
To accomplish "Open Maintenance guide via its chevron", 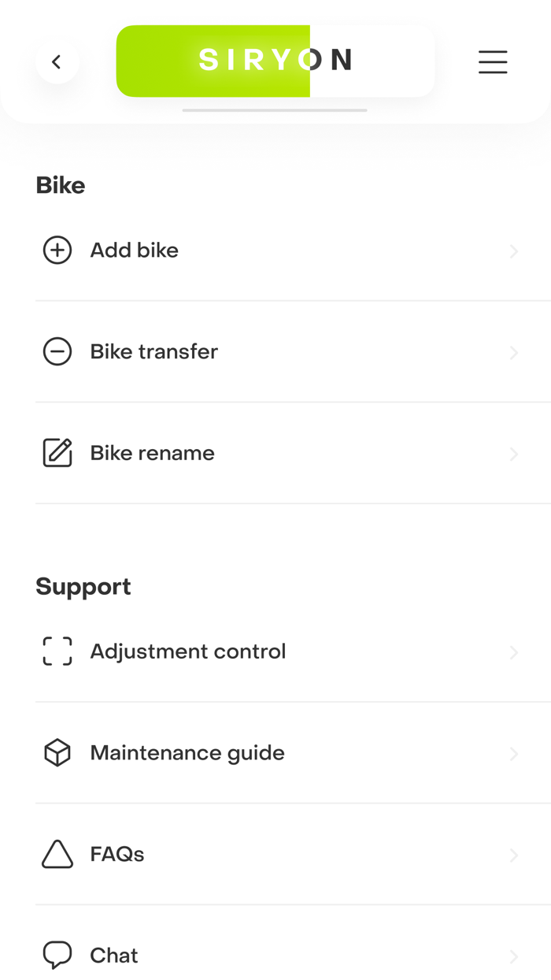I will click(513, 755).
